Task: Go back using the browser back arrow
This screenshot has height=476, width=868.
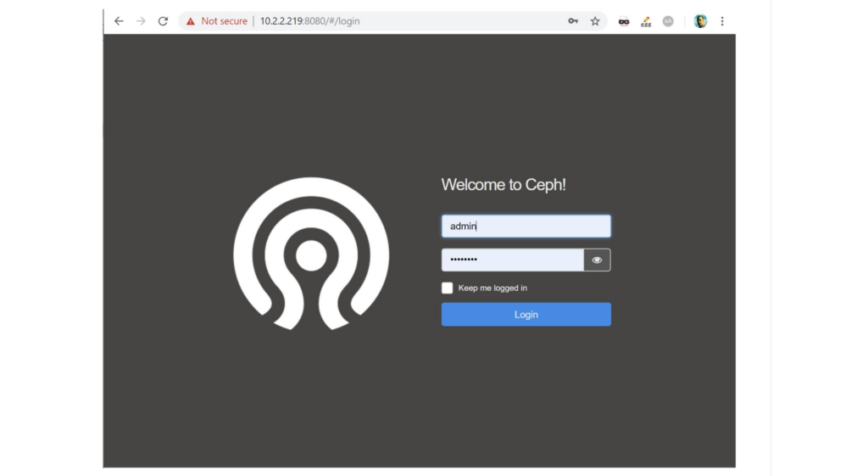Action: coord(119,21)
